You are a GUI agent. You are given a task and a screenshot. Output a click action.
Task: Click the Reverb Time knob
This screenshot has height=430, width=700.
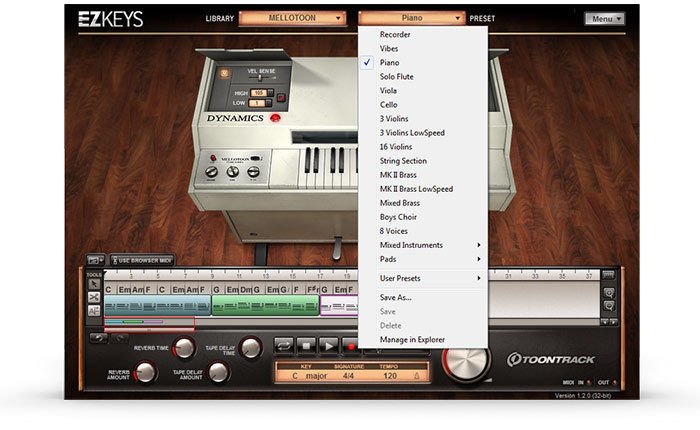pos(184,348)
